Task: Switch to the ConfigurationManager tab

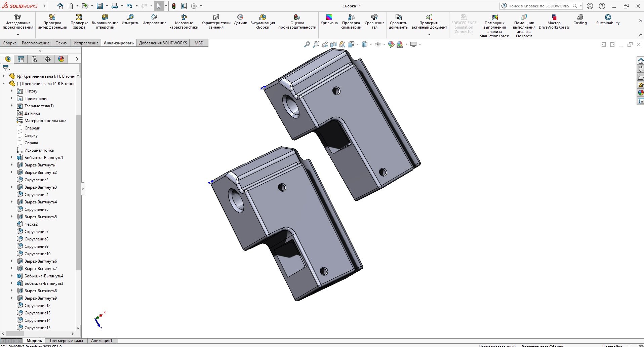Action: click(x=34, y=59)
